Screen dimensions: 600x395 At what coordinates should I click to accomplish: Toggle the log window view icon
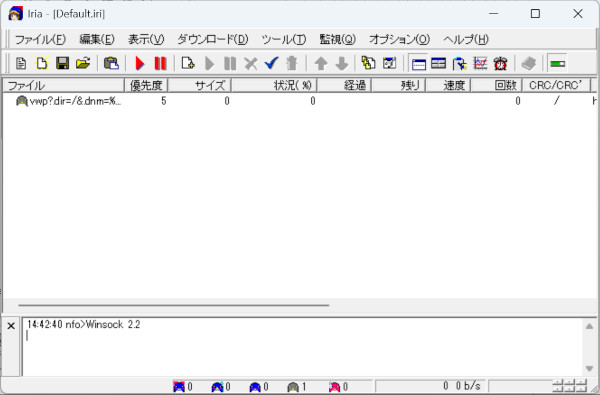pyautogui.click(x=419, y=63)
